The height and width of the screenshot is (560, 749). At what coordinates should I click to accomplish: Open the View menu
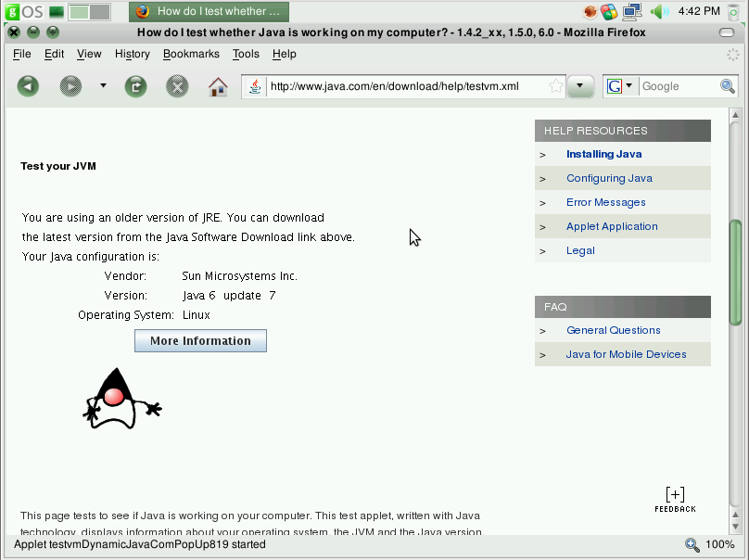(x=89, y=54)
